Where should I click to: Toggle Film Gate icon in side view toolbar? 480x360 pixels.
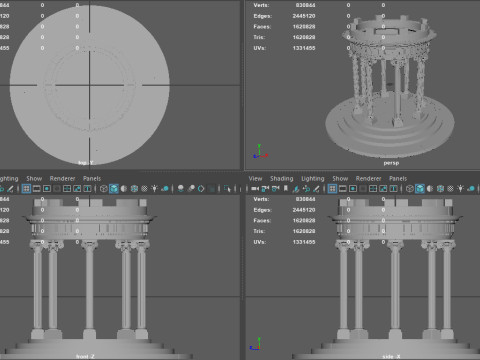tap(343, 189)
